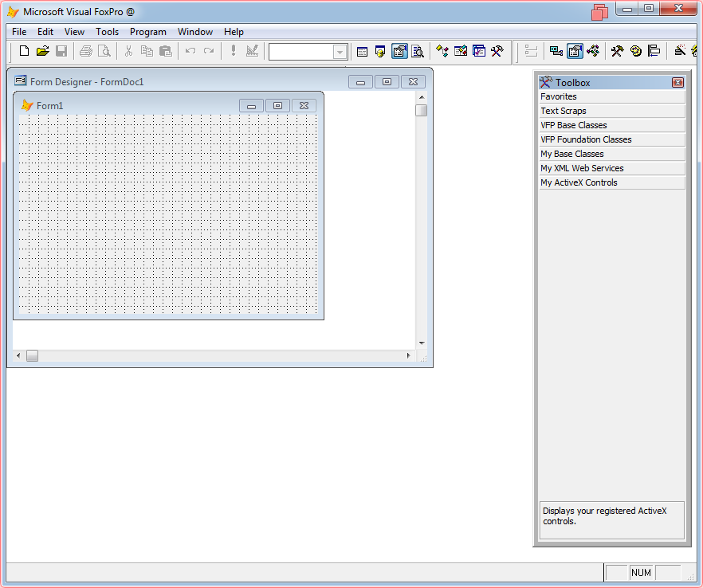Open the Help menu
Screen dimensions: 703x588
[234, 32]
